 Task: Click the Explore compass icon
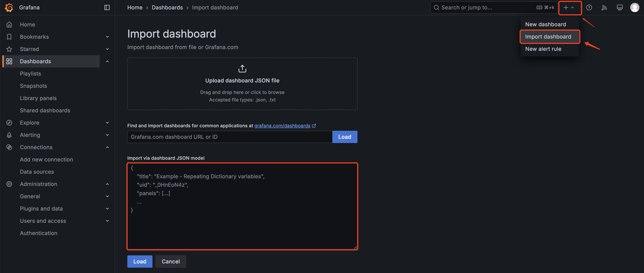point(9,123)
